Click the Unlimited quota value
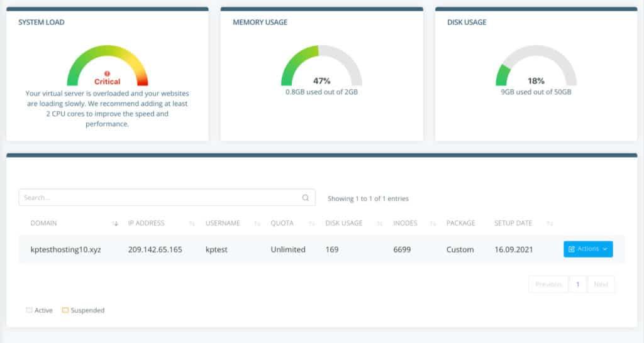This screenshot has height=343, width=644. (288, 249)
